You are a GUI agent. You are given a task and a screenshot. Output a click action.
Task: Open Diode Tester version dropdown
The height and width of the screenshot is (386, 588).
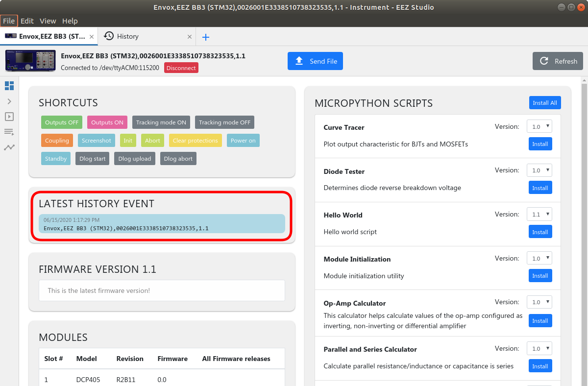click(x=539, y=170)
